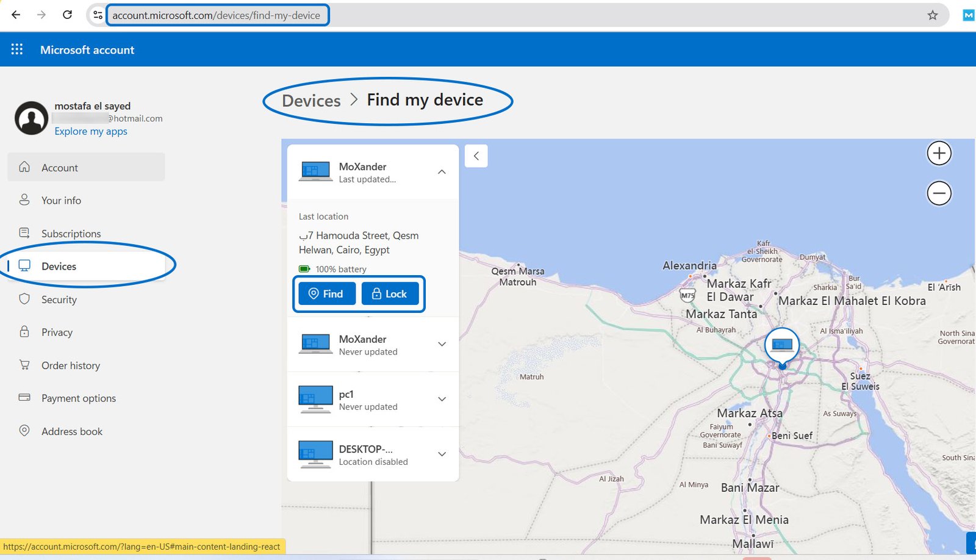Click the Alexandria label on the map
Screen dimensions: 976x560
(689, 266)
